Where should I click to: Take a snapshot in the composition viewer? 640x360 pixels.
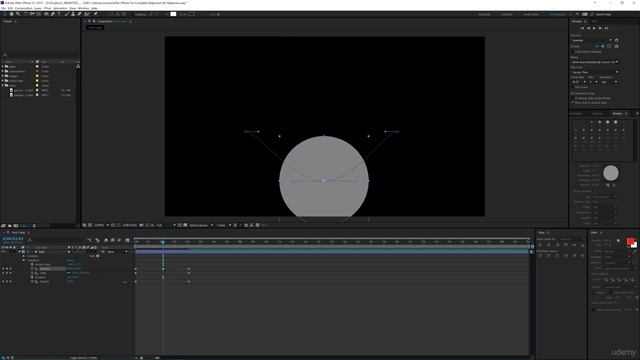click(141, 225)
